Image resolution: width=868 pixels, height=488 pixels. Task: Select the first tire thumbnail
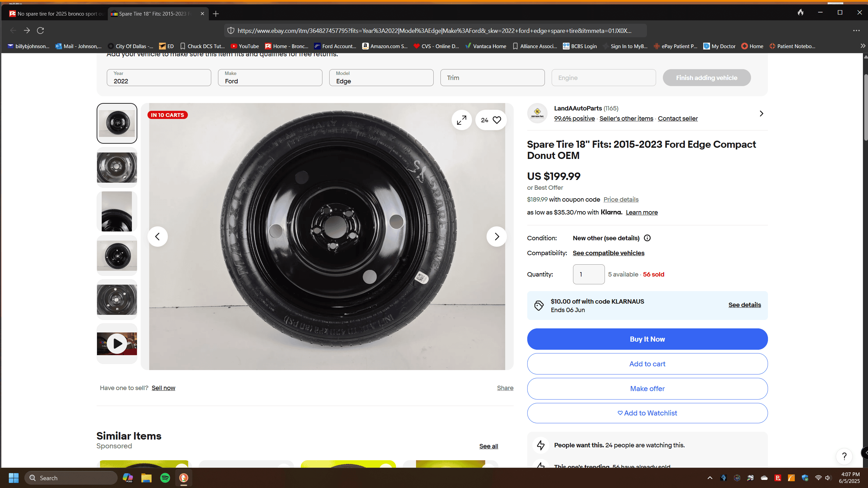click(117, 123)
